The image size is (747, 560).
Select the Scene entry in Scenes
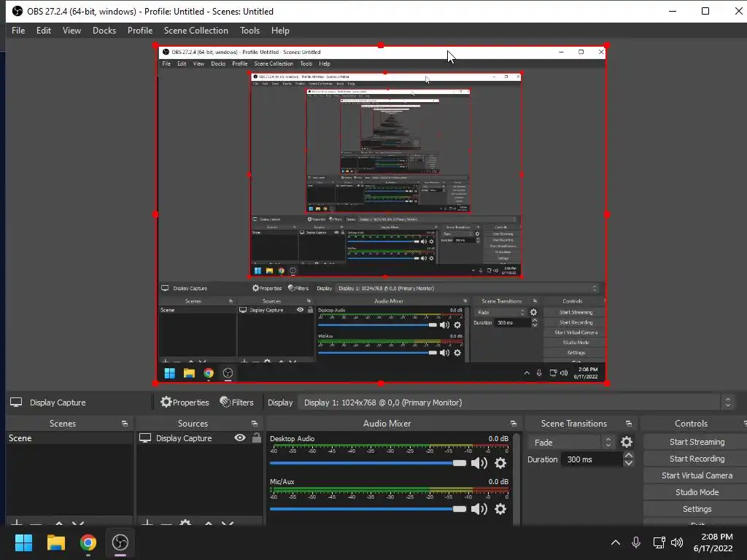click(x=69, y=438)
